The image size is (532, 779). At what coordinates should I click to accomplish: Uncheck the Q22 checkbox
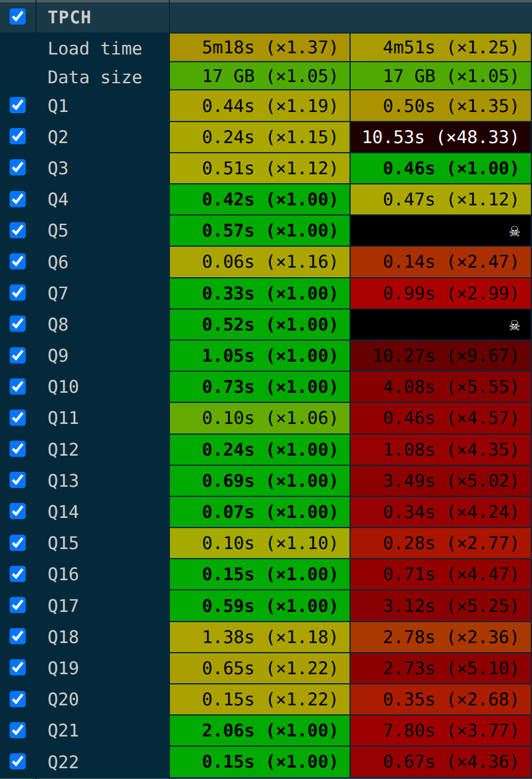point(18,761)
